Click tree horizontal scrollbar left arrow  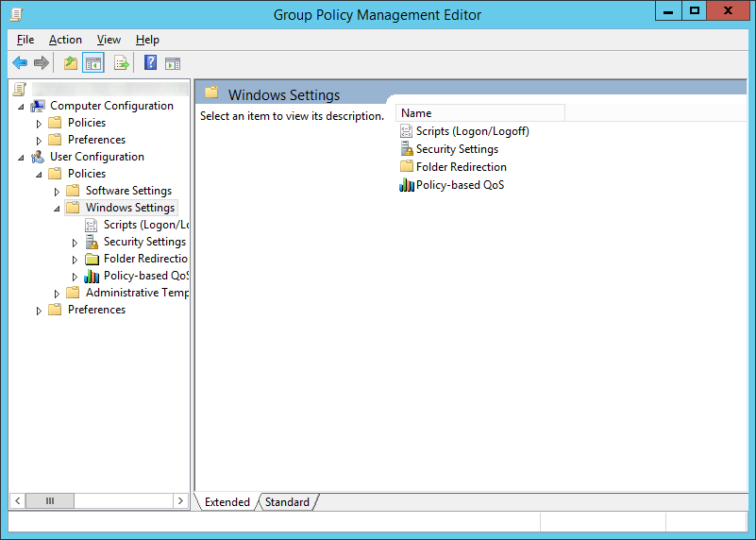coord(17,501)
